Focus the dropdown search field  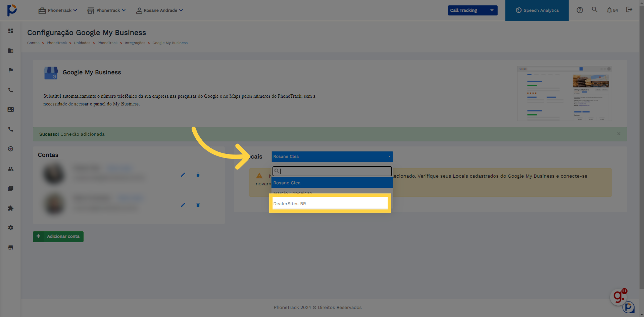[332, 171]
